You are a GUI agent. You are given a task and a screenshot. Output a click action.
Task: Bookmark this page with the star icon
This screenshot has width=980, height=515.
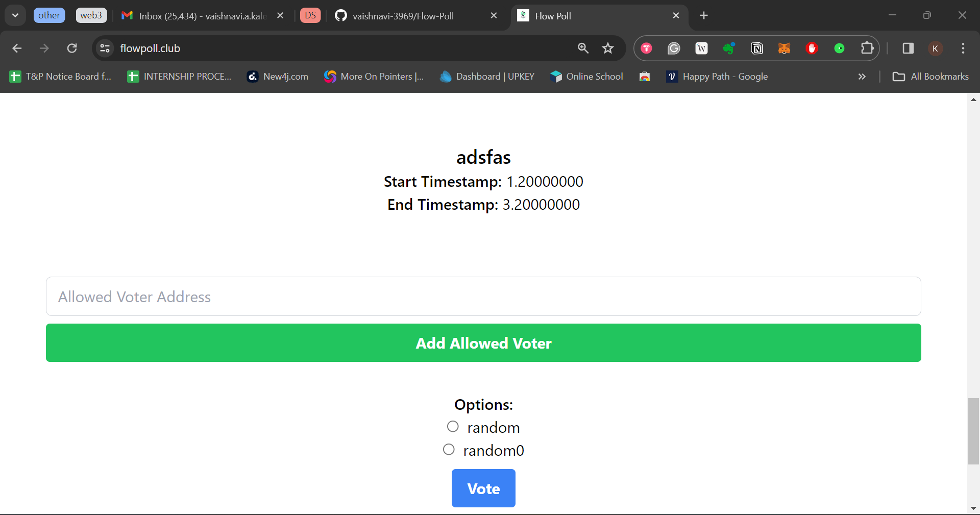(x=608, y=48)
